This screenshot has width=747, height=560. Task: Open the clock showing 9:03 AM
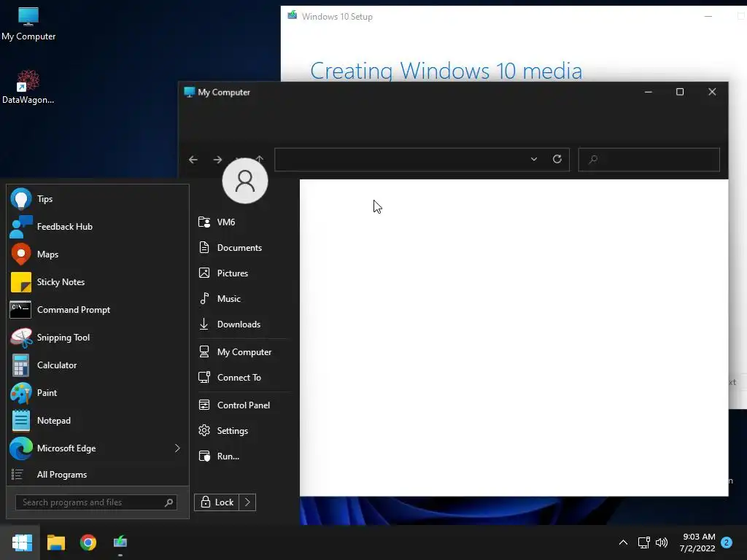(x=697, y=542)
